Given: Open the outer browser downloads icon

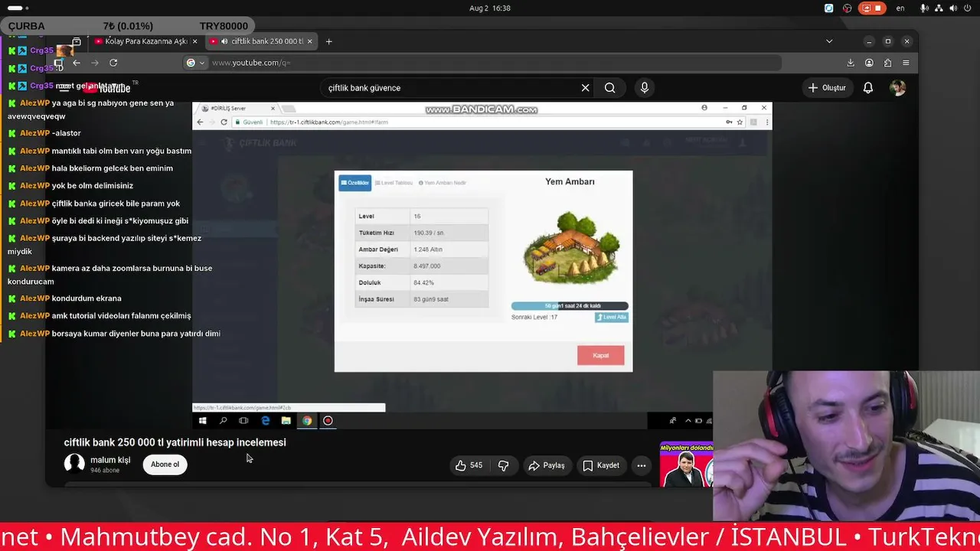Looking at the screenshot, I should [x=851, y=63].
